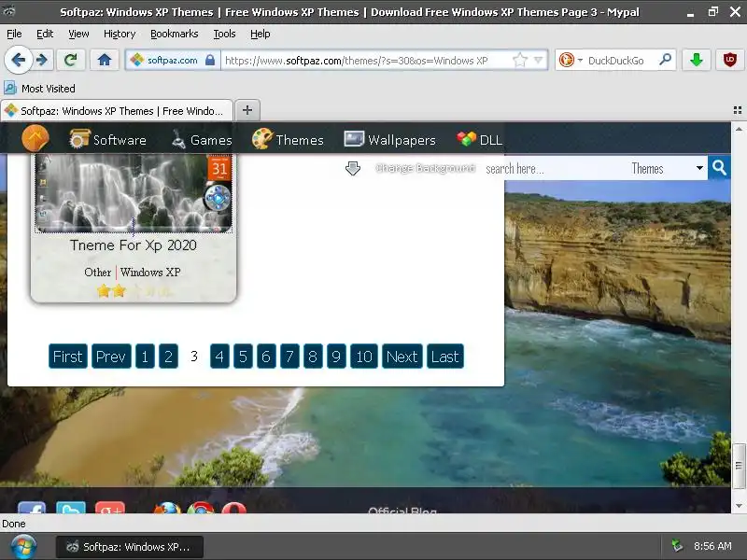Select the Softpaz taskbar window button
747x560 pixels.
[x=130, y=547]
